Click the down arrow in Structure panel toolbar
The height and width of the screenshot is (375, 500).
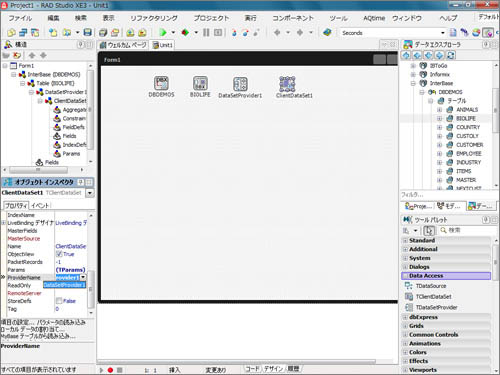[43, 55]
